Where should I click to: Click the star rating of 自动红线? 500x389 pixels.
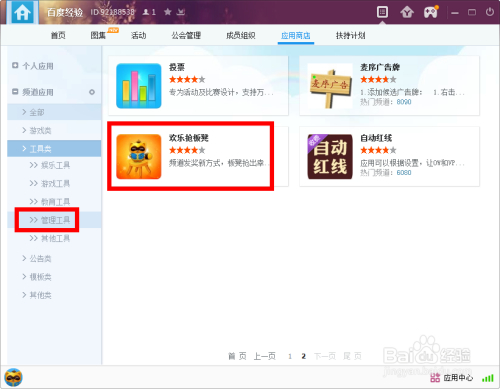pos(378,150)
